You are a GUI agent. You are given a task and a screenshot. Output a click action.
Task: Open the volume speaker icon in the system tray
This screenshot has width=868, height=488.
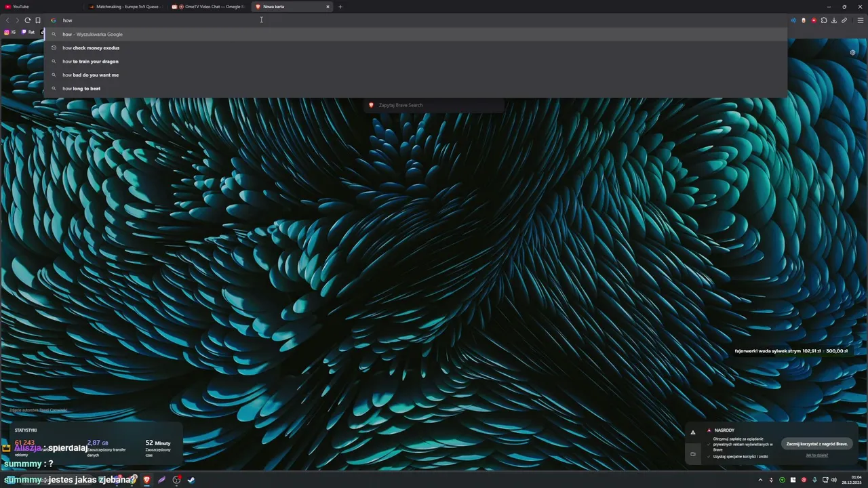click(833, 480)
